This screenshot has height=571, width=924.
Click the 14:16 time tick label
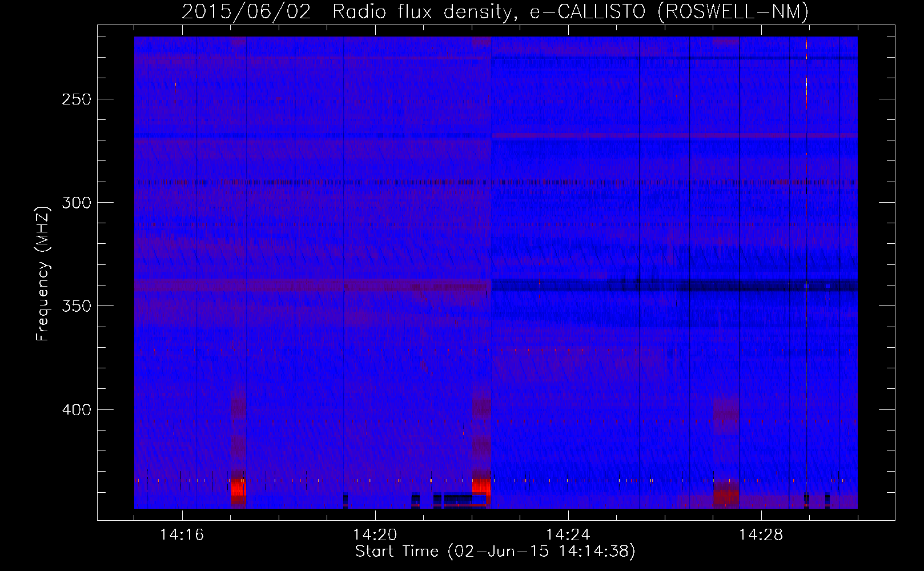coord(182,535)
